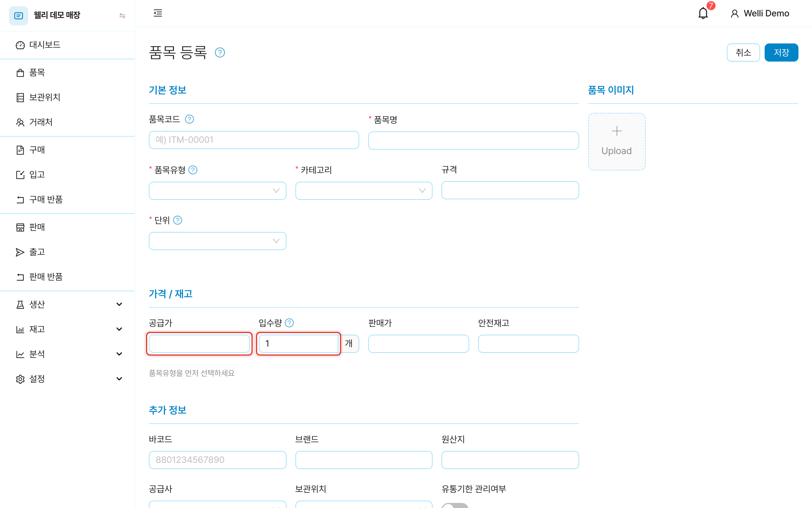Click the 구매 document icon in sidebar
The width and height of the screenshot is (812, 508).
tap(20, 150)
